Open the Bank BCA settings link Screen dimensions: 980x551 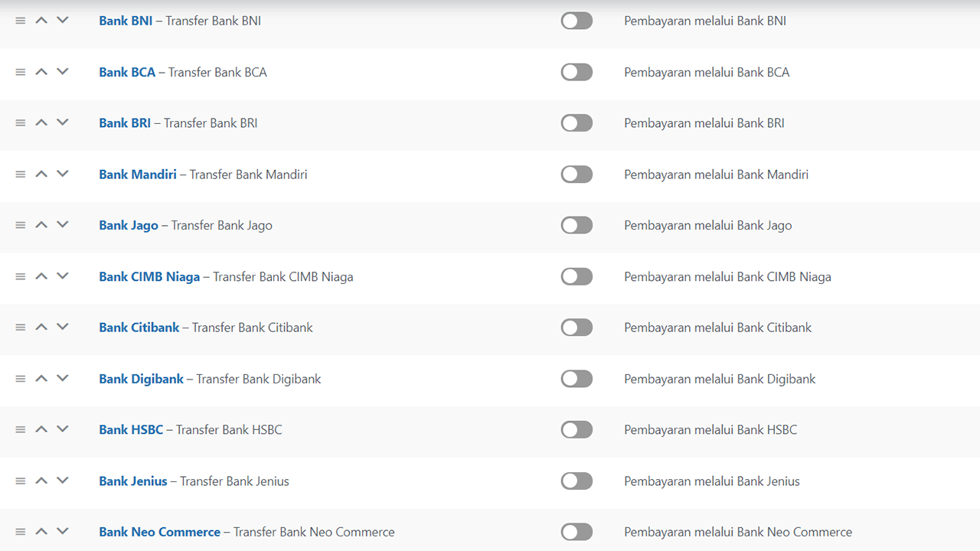click(x=127, y=72)
